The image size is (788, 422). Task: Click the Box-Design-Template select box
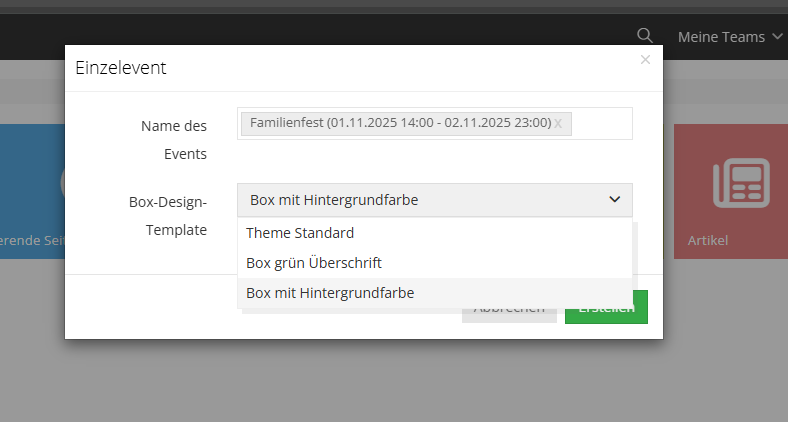pos(435,200)
